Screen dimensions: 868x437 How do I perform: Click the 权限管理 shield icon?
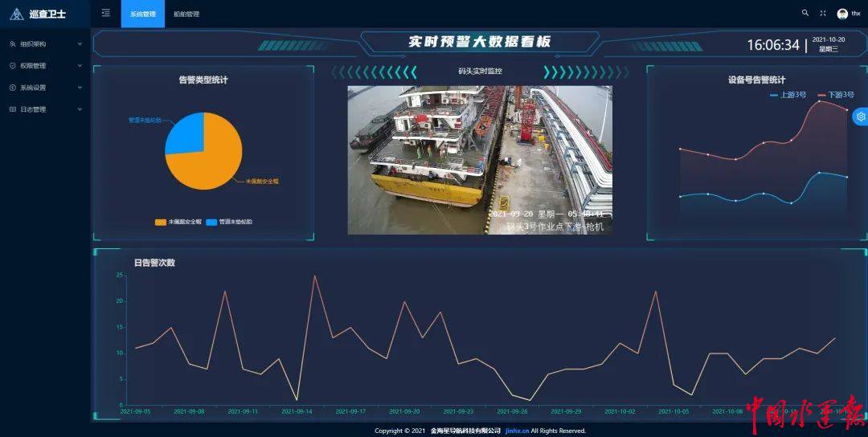(x=13, y=66)
